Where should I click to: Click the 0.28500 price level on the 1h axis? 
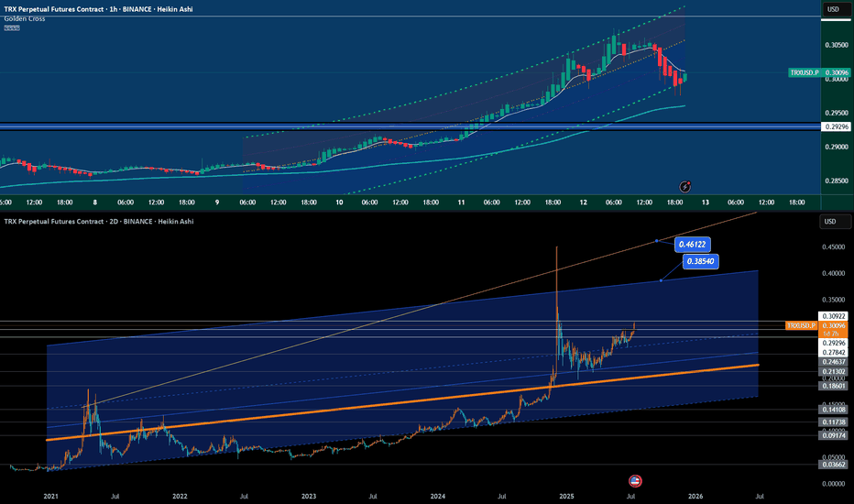836,181
